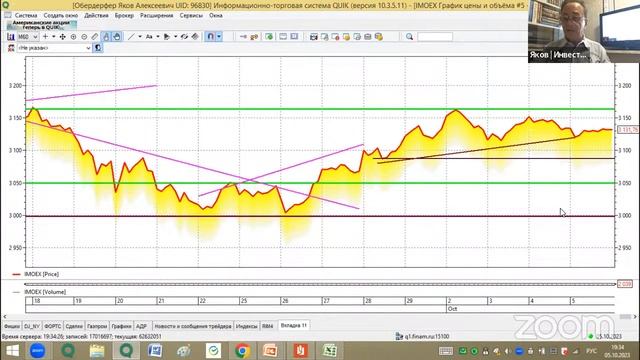Select the Aa text label tool

149,37
